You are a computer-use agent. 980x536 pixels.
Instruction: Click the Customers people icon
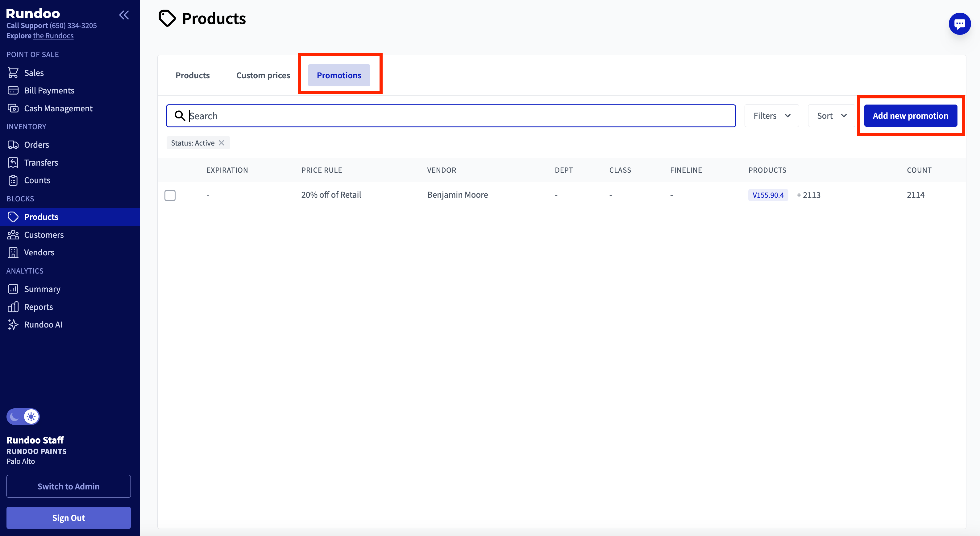(13, 235)
